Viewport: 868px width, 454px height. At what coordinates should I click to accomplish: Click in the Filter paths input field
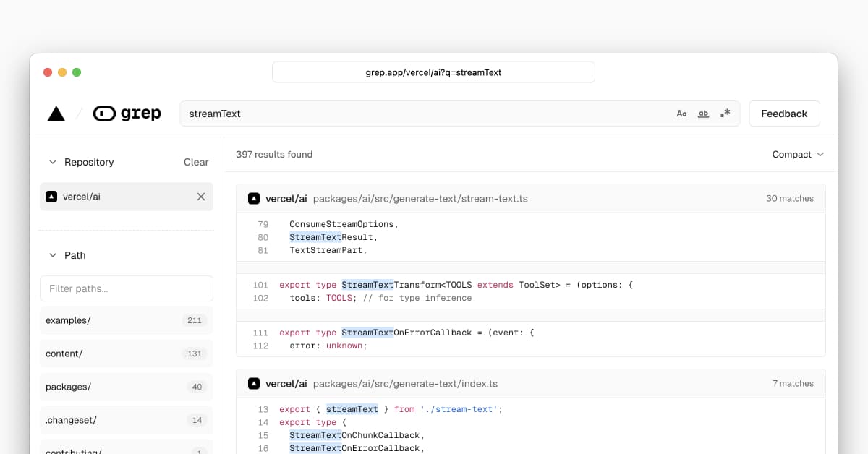[126, 288]
